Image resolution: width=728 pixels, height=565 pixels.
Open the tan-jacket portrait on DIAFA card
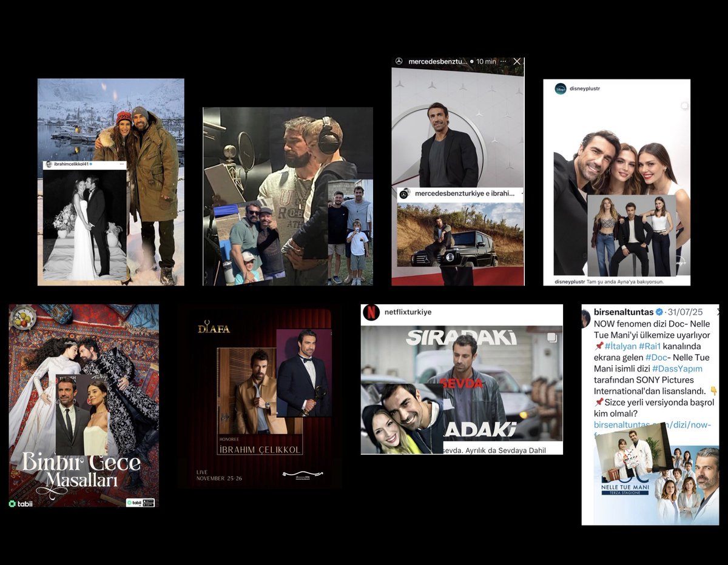pyautogui.click(x=247, y=390)
